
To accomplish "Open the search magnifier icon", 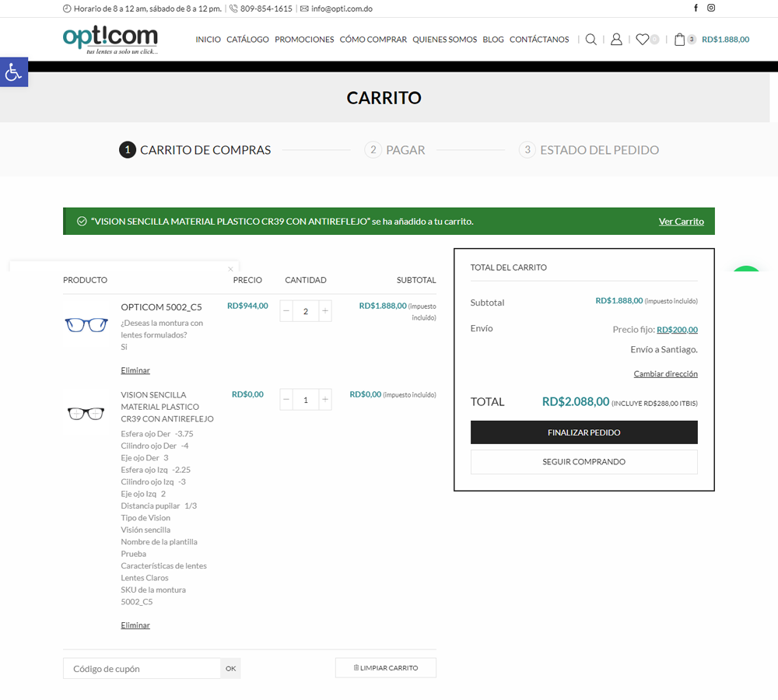I will coord(591,40).
